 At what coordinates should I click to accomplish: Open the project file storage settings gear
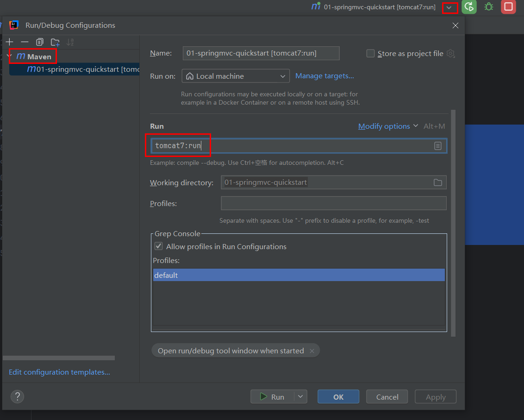pos(450,54)
